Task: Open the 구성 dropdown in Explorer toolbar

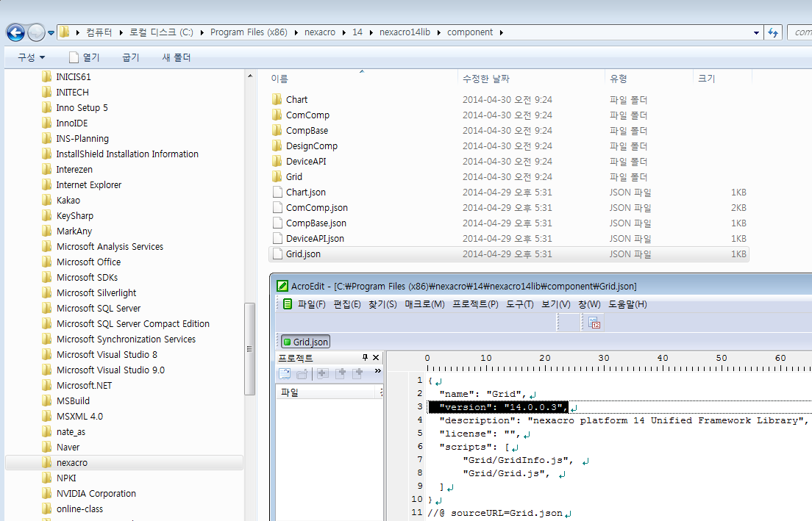Action: pyautogui.click(x=31, y=57)
